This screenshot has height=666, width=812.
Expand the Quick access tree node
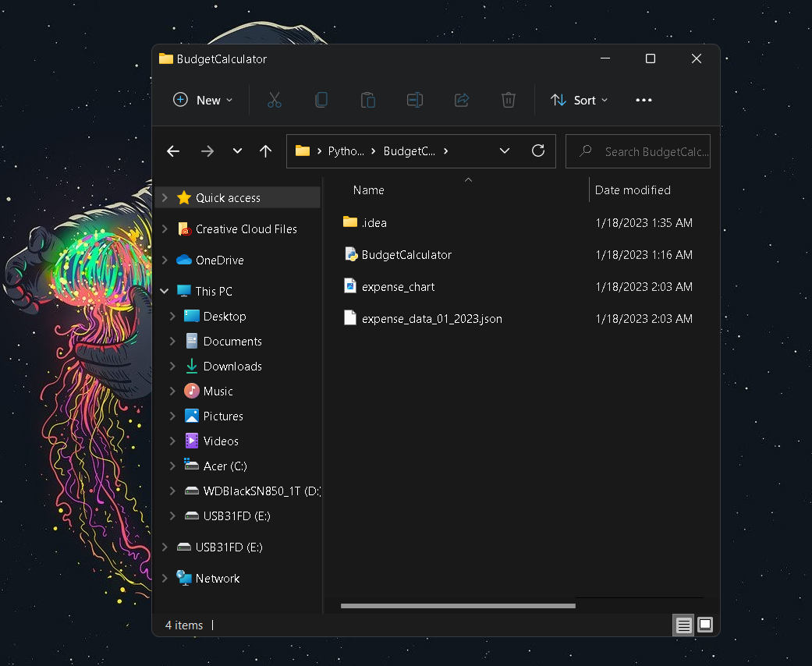[x=165, y=197]
